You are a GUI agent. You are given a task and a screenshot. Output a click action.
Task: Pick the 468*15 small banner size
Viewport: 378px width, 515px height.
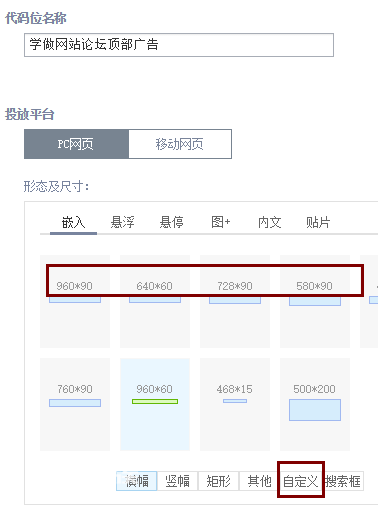(235, 404)
